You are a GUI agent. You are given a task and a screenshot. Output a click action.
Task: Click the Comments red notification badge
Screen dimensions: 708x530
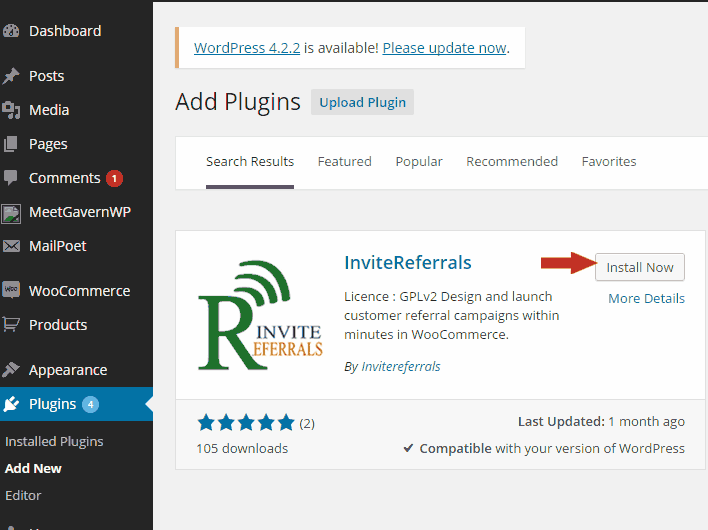point(114,178)
